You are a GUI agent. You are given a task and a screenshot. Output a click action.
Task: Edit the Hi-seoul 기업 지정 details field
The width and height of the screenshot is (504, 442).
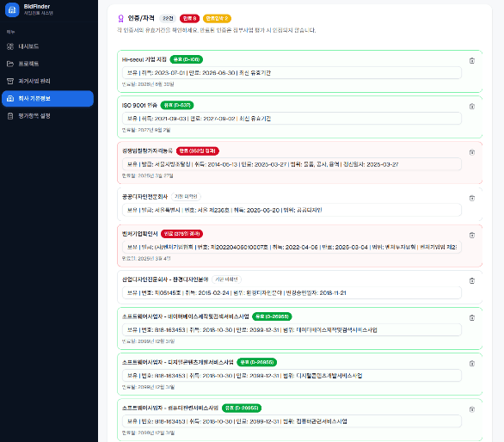tap(292, 73)
